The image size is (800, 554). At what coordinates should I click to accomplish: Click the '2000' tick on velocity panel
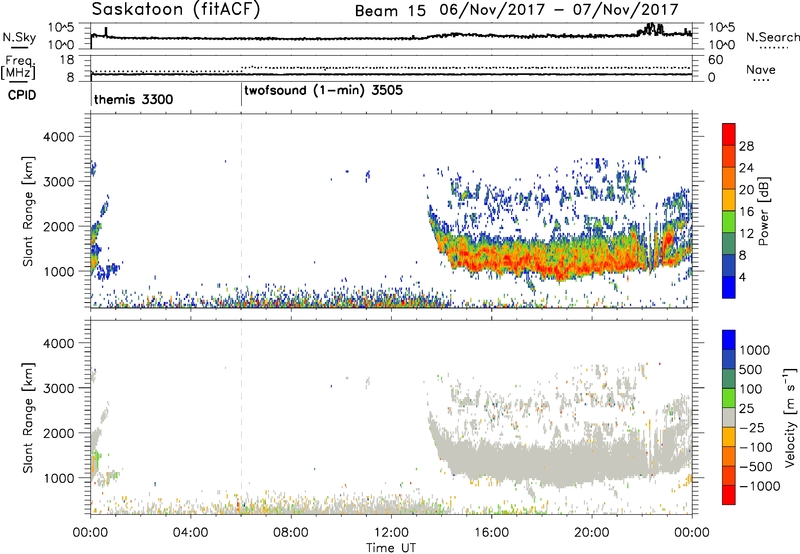[x=58, y=433]
